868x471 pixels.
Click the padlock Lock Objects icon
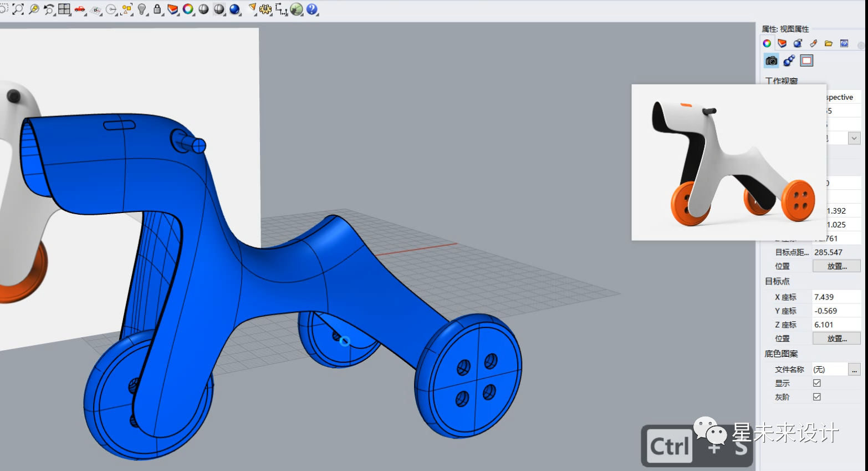[x=157, y=9]
